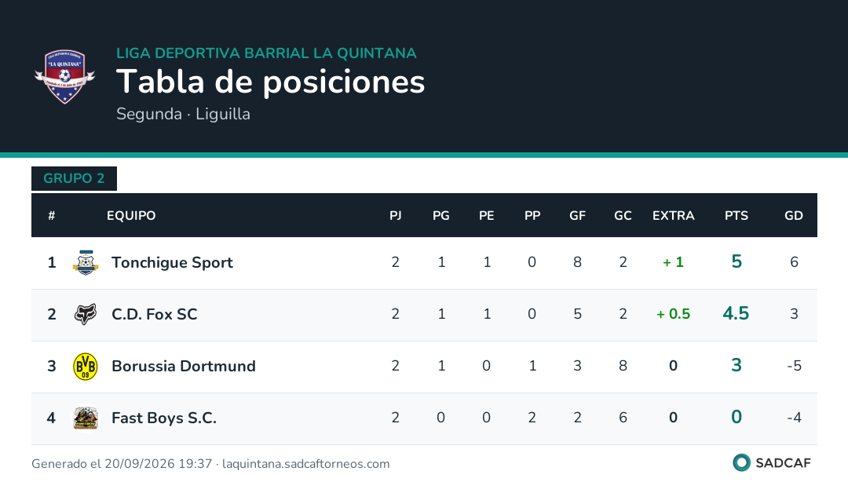
Task: Open the C.D. Fox SC team name
Action: (154, 314)
